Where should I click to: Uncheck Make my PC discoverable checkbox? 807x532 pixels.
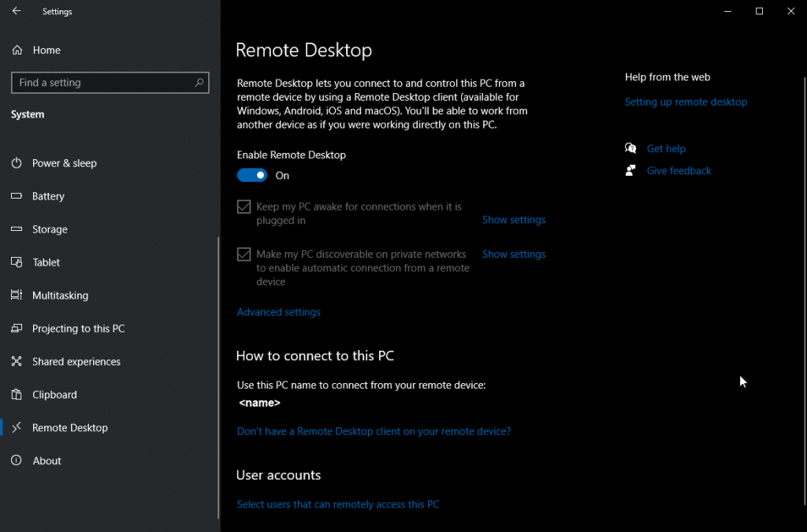point(244,255)
